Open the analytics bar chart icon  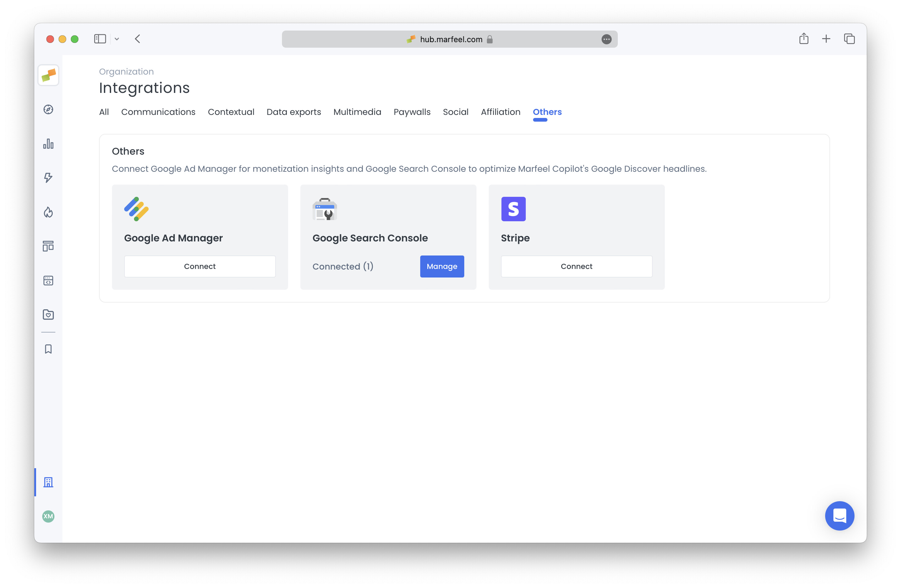tap(48, 144)
